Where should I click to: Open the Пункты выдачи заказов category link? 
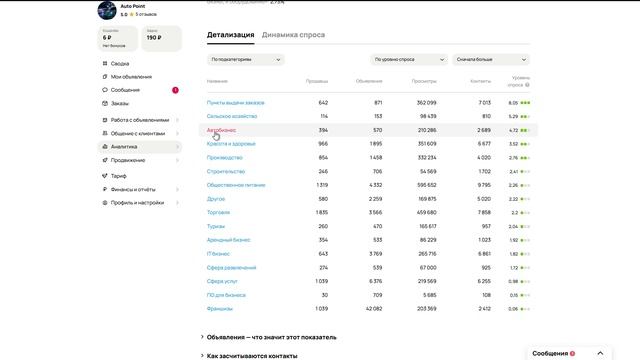pos(236,103)
